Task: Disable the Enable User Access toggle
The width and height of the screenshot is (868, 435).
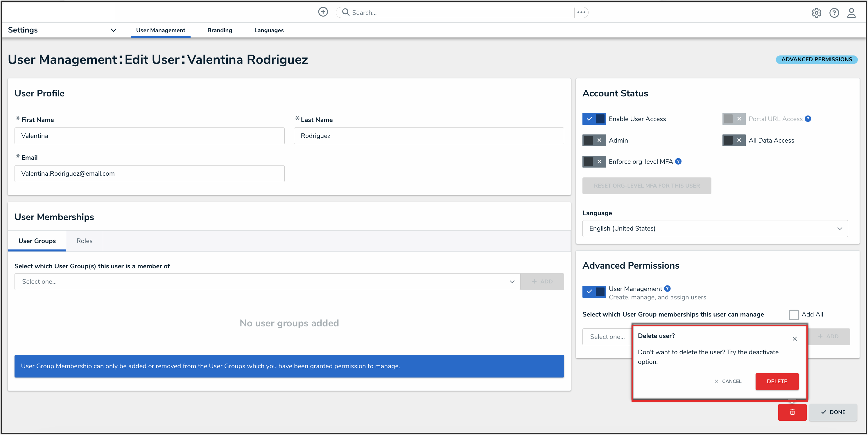Action: tap(594, 119)
